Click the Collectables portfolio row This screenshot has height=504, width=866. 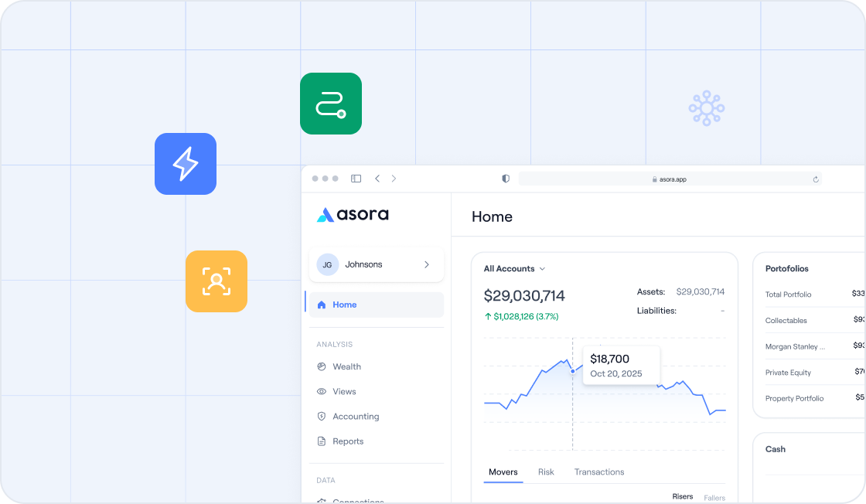(x=815, y=320)
